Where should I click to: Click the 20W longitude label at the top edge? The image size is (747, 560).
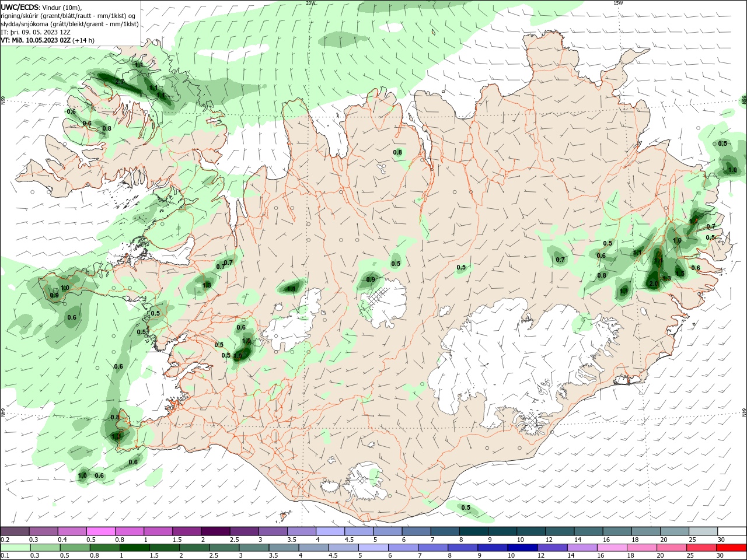(x=310, y=3)
